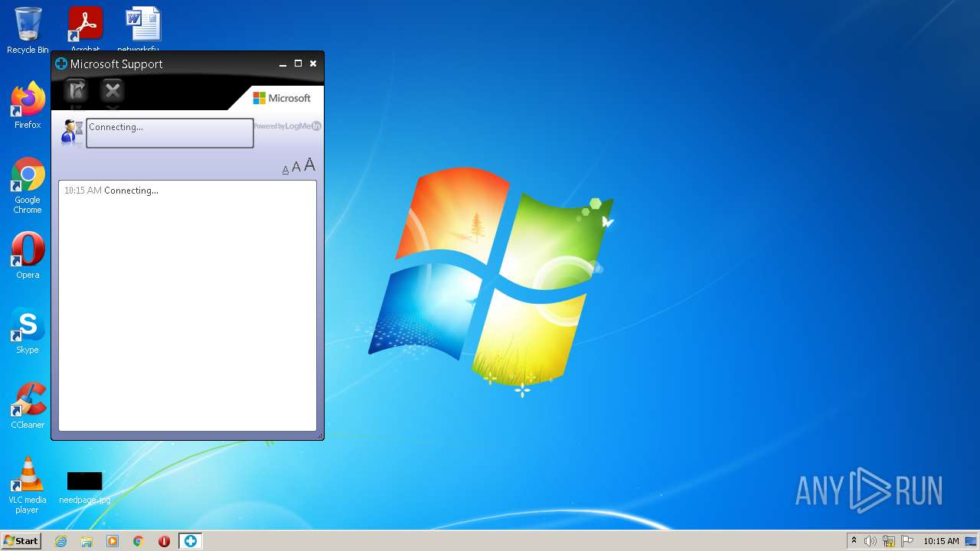The image size is (980, 551).
Task: Open the Recycle Bin desktop icon
Action: coord(28,31)
